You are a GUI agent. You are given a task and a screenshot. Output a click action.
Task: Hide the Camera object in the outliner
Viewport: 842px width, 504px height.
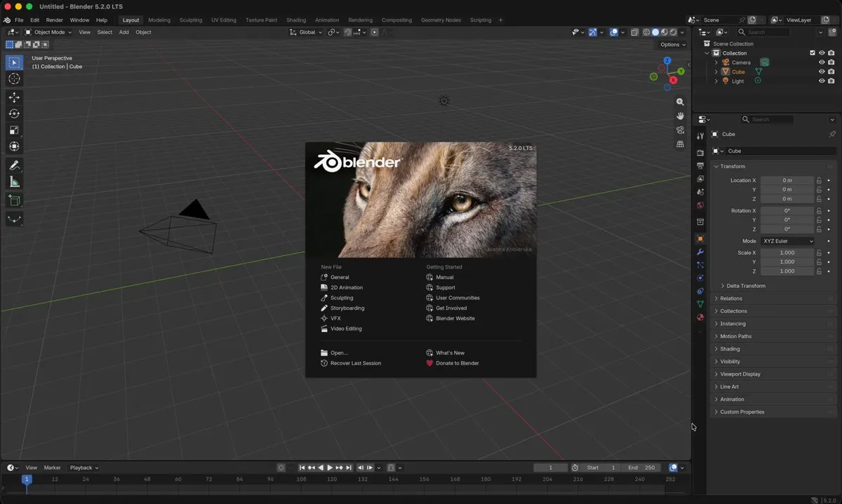click(822, 62)
